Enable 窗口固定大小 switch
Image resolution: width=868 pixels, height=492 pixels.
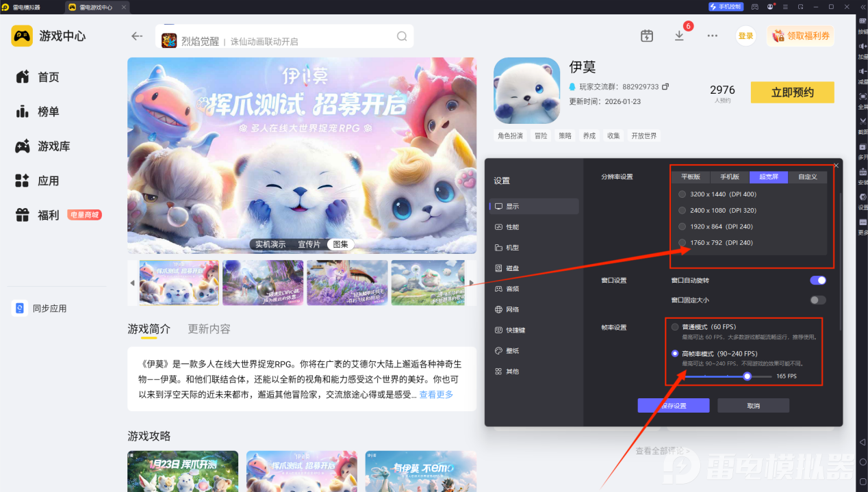[818, 300]
